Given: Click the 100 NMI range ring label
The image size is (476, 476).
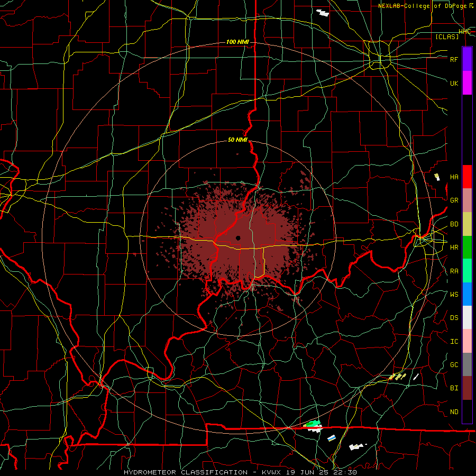Looking at the screenshot, I should [237, 42].
